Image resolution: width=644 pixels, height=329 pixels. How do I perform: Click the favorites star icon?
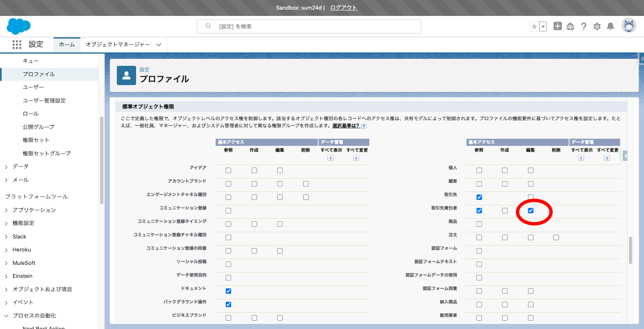(534, 26)
